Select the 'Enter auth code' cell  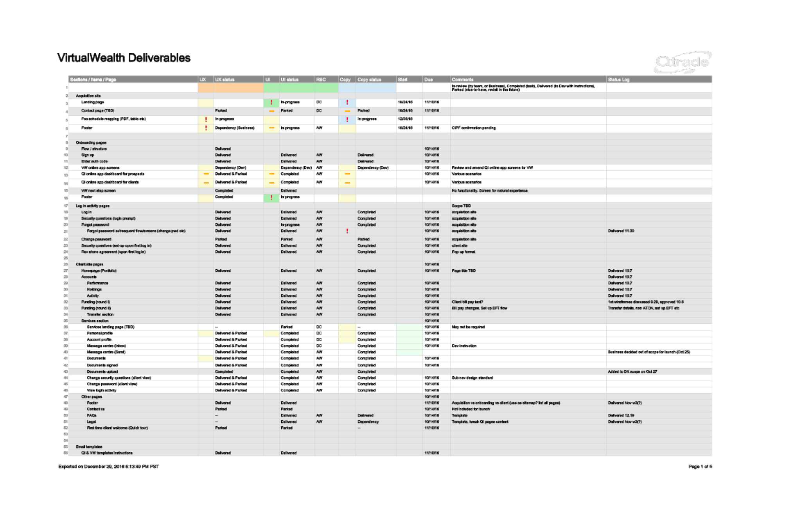pyautogui.click(x=133, y=162)
